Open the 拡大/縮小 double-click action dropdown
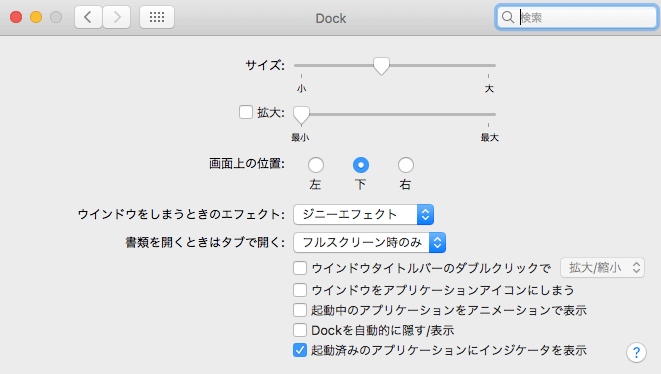 tap(602, 268)
